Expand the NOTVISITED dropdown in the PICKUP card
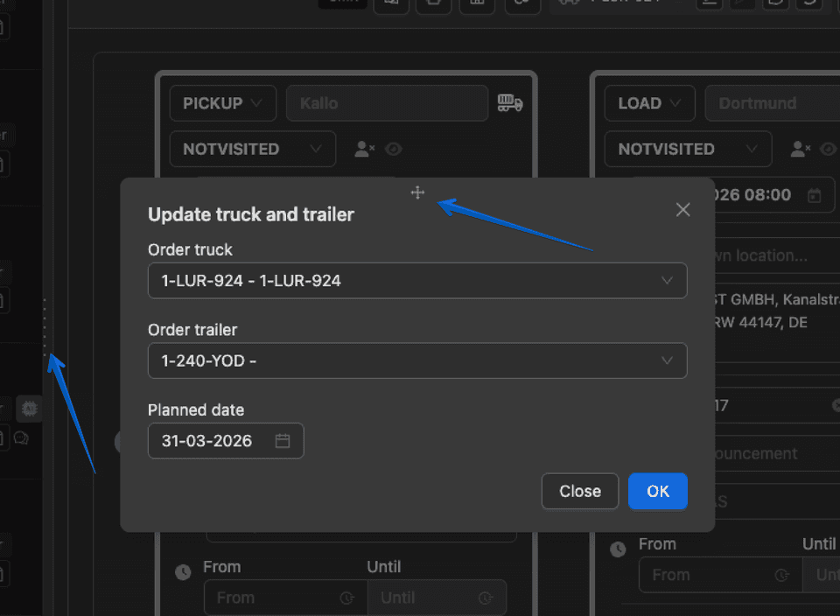Image resolution: width=840 pixels, height=616 pixels. pos(253,149)
